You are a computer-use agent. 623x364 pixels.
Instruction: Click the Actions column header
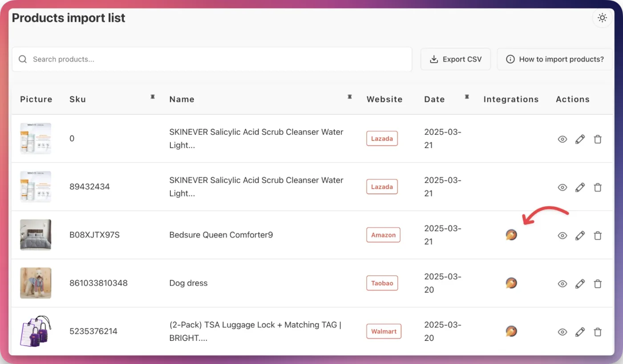[573, 99]
